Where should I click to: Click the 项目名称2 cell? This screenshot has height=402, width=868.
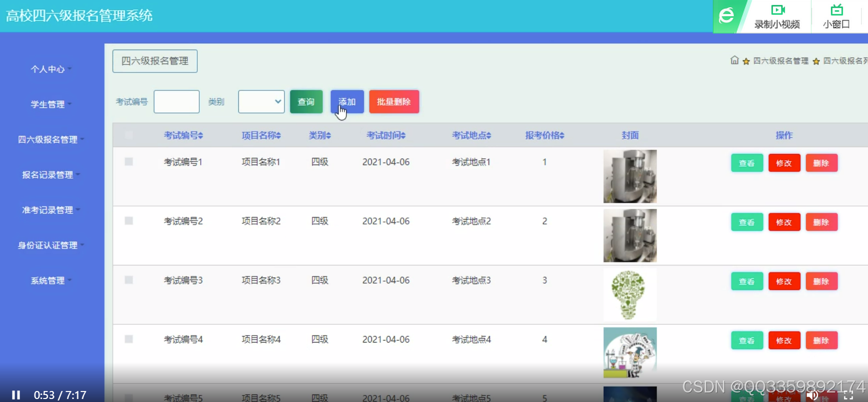(261, 221)
